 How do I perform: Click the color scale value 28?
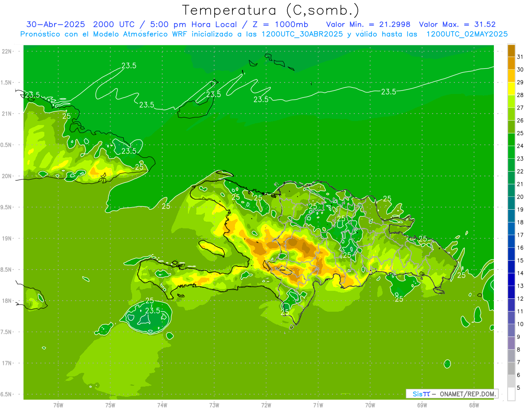[x=520, y=95]
